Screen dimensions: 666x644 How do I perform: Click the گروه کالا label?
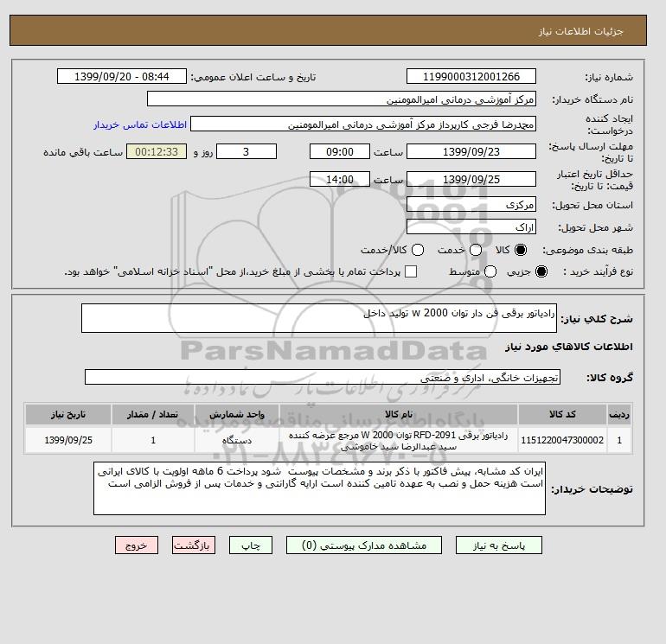point(610,378)
